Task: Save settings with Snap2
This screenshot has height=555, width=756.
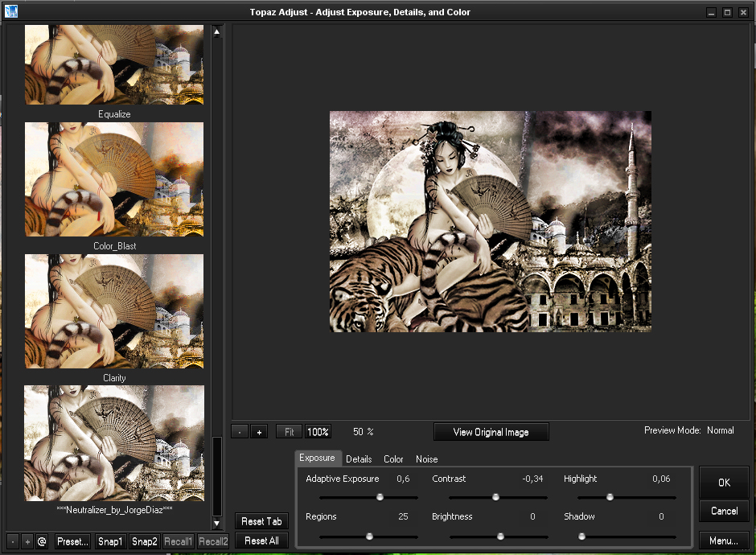Action: tap(145, 541)
